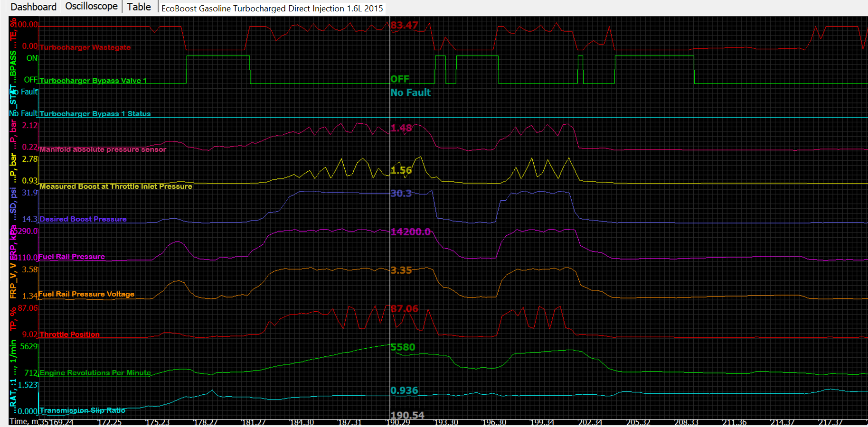The width and height of the screenshot is (868, 427).
Task: Click the EcoBoost 1.6L 2015 vehicle title
Action: tap(272, 8)
